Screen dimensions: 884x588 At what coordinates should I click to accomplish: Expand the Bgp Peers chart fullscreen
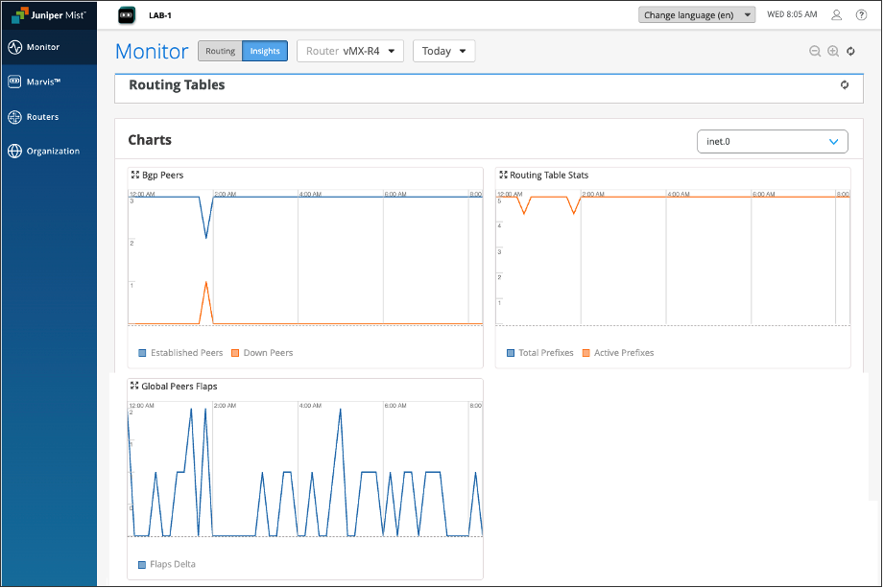(x=135, y=176)
